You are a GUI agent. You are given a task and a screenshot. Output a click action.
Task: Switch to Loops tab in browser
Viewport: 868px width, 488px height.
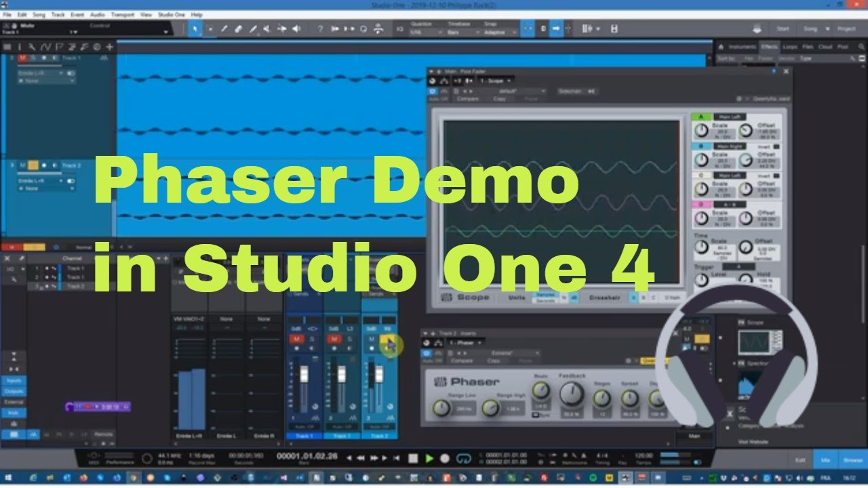[790, 47]
